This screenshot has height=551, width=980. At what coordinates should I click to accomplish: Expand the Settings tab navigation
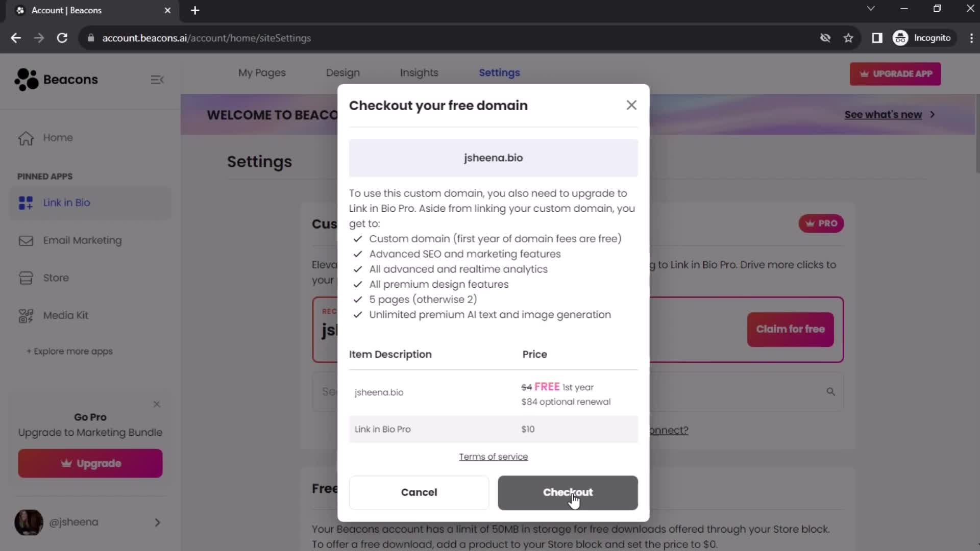tap(499, 72)
